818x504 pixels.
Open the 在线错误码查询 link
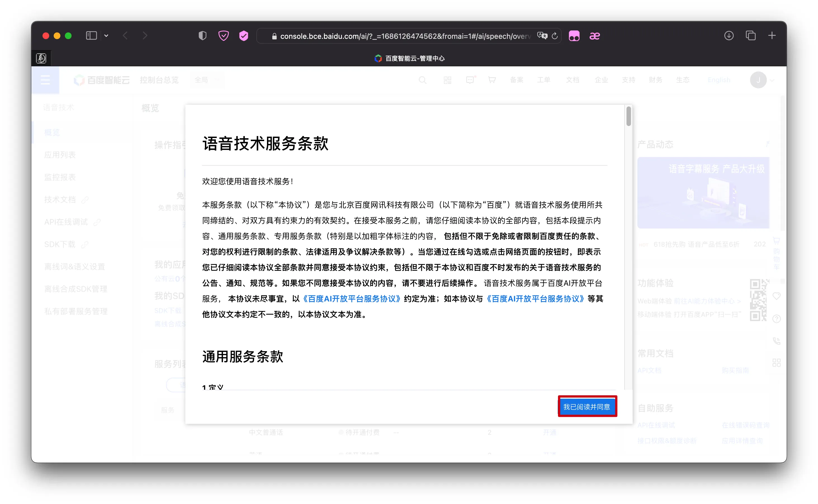click(746, 425)
